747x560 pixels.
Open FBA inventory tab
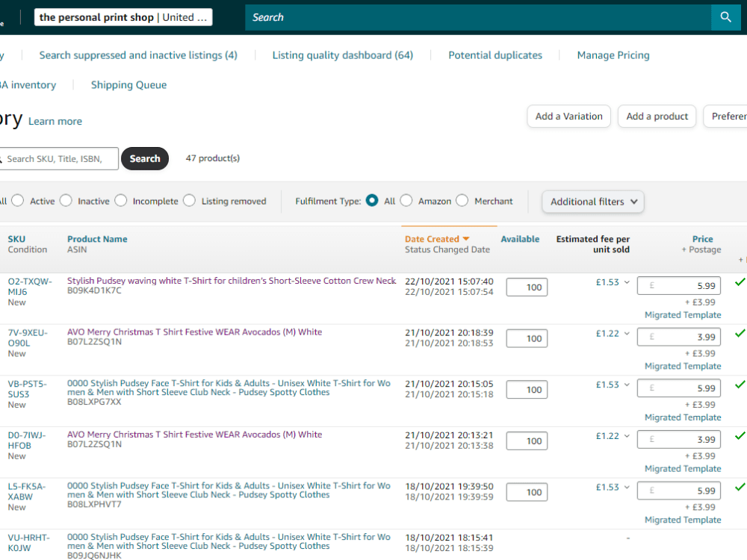[28, 85]
